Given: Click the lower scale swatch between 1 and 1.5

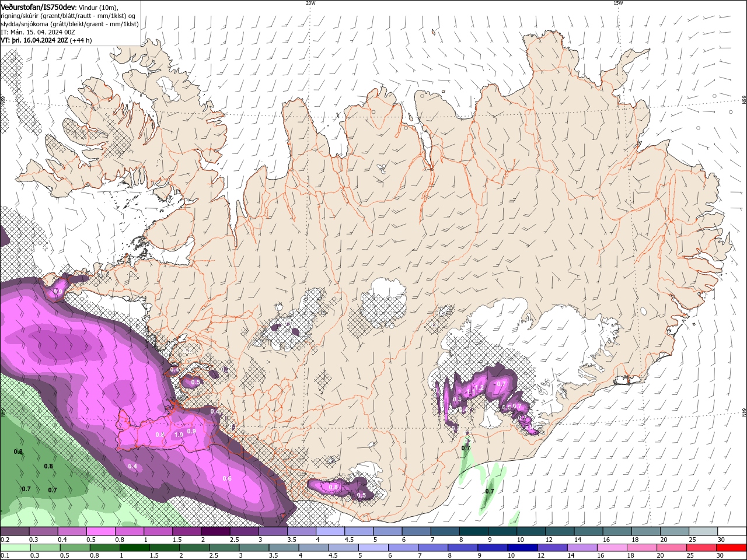Looking at the screenshot, I should point(134,548).
